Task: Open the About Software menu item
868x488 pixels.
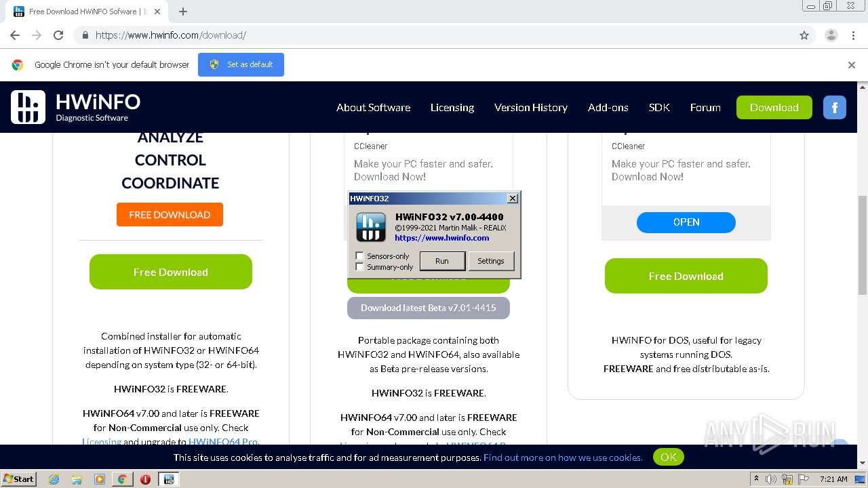Action: point(373,107)
